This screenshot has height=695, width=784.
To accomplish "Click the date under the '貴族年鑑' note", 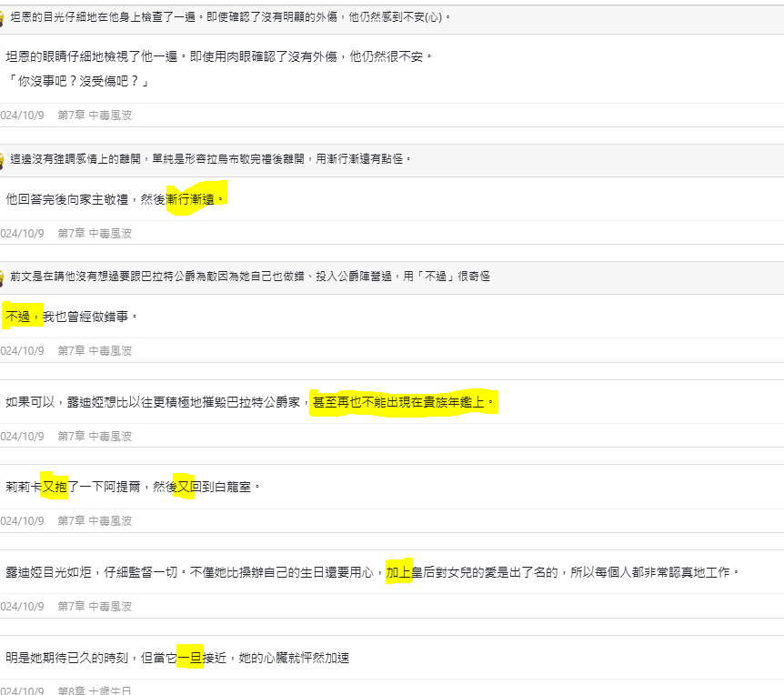I will (x=22, y=437).
